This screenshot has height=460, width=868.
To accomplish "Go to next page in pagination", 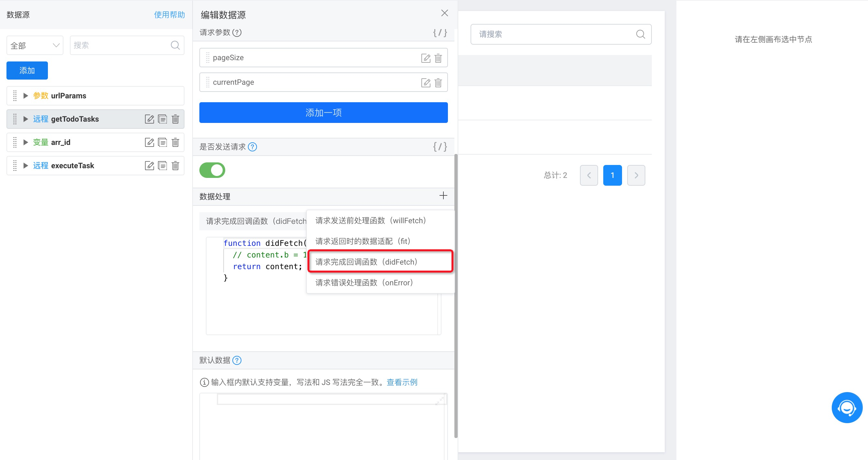I will (636, 175).
